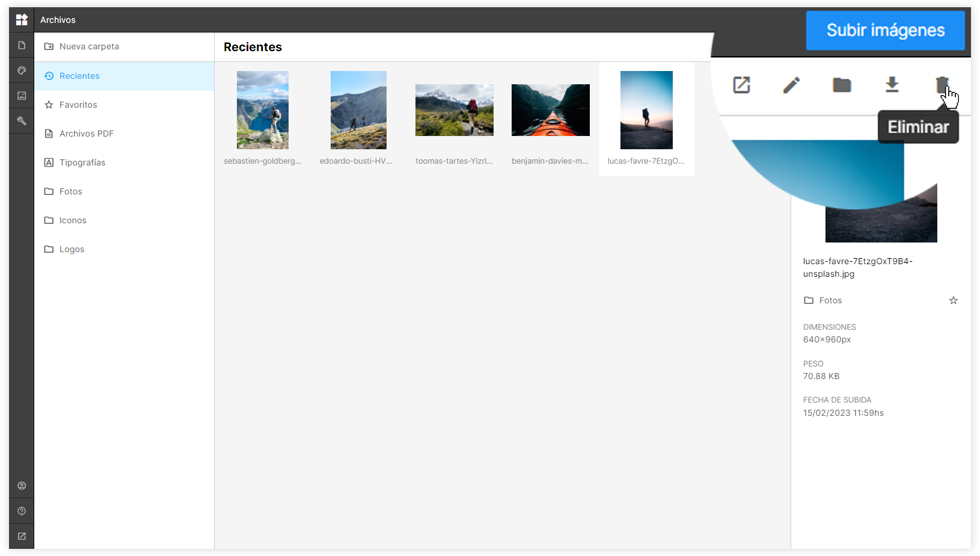980x556 pixels.
Task: Click the Fotos folder link in details panel
Action: [824, 300]
